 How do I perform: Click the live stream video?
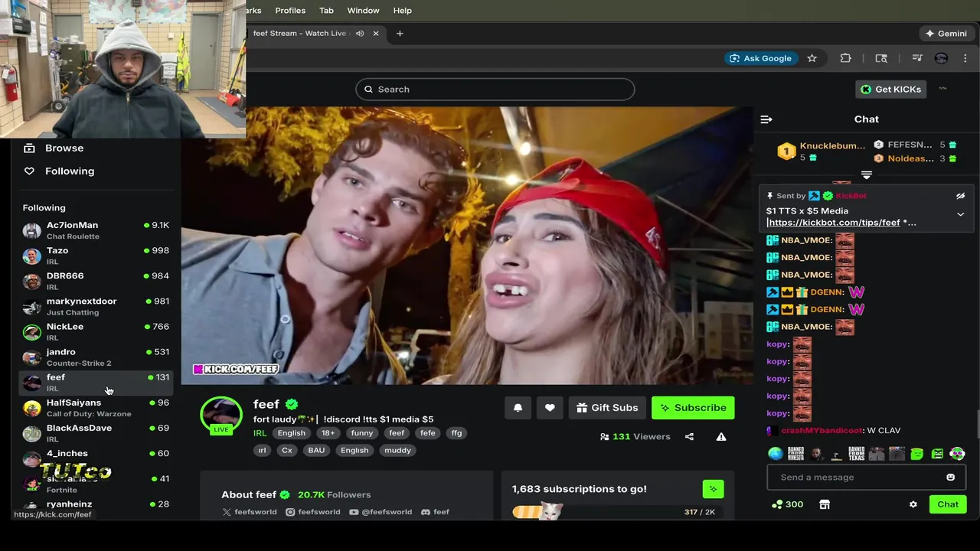pos(467,245)
